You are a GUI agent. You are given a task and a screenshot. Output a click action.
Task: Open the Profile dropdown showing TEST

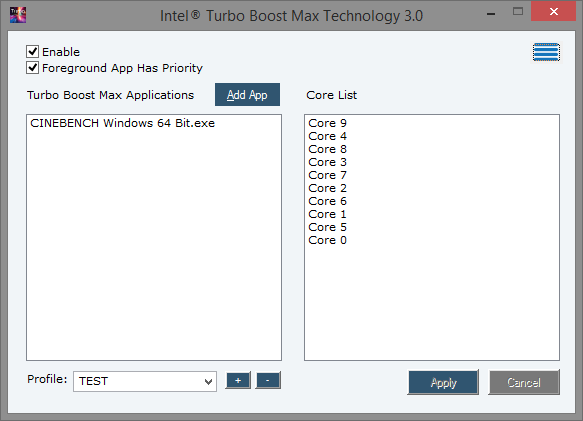pos(145,381)
